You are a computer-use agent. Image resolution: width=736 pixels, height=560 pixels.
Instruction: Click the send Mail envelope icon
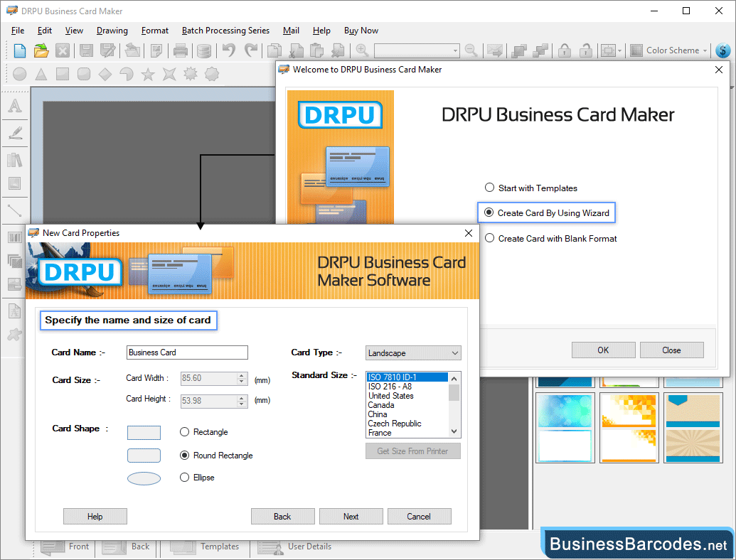(x=495, y=50)
